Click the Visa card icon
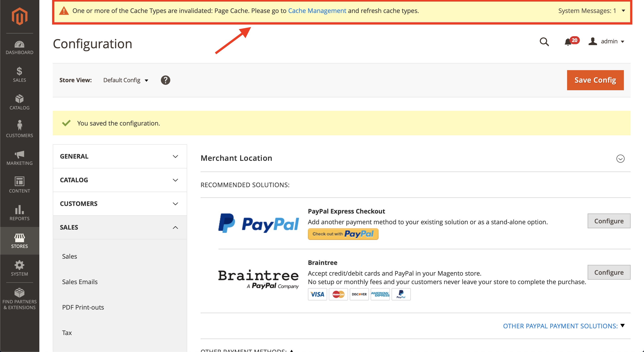The image size is (644, 352). click(x=317, y=294)
